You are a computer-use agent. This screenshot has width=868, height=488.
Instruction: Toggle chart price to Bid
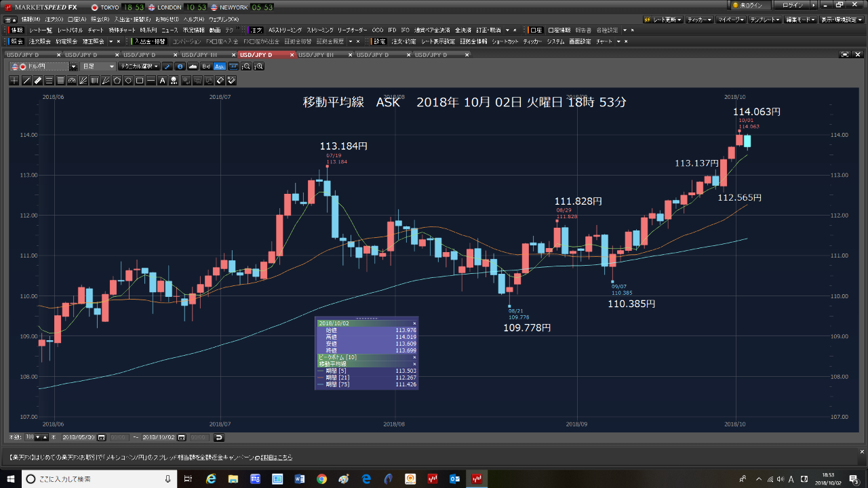206,66
